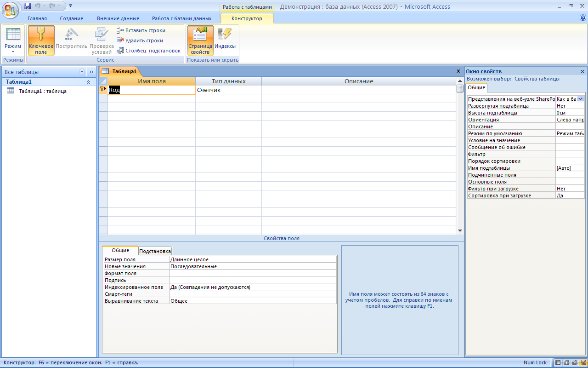Viewport: 588px width, 368px height.
Task: Click Выравнивание текста value Общее
Action: coord(253,301)
